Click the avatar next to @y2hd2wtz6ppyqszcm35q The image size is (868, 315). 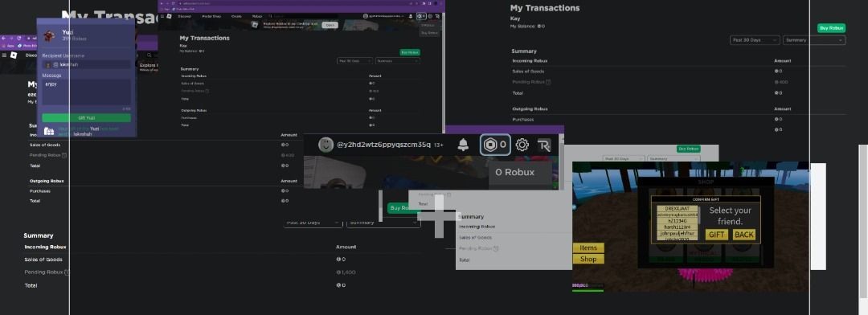point(326,145)
